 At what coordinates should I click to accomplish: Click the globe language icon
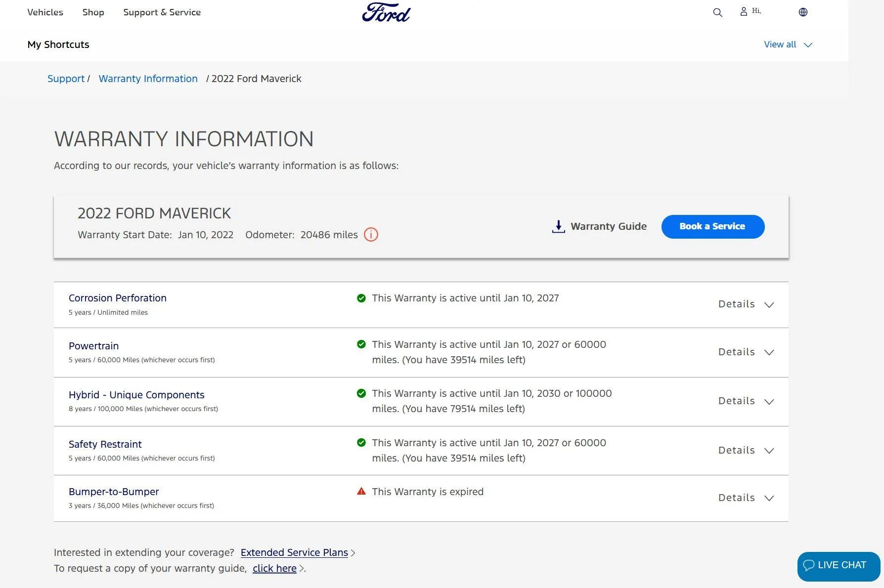click(803, 12)
